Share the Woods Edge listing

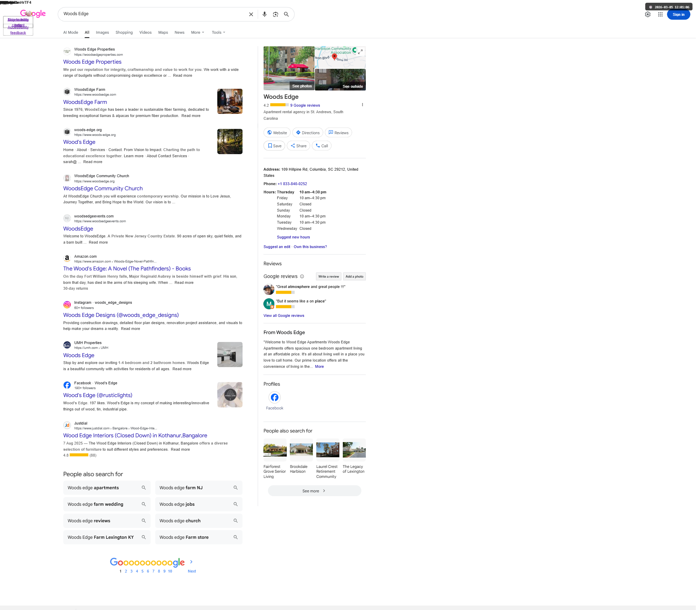point(298,146)
